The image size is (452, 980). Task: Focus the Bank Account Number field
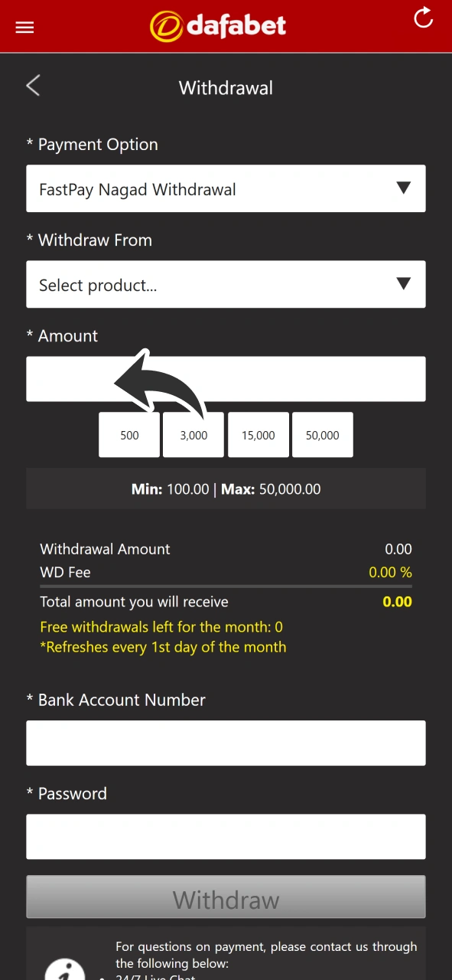point(226,743)
